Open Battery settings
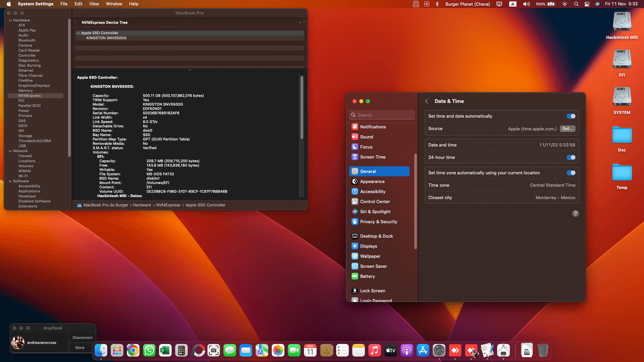This screenshot has width=644, height=362. click(379, 276)
